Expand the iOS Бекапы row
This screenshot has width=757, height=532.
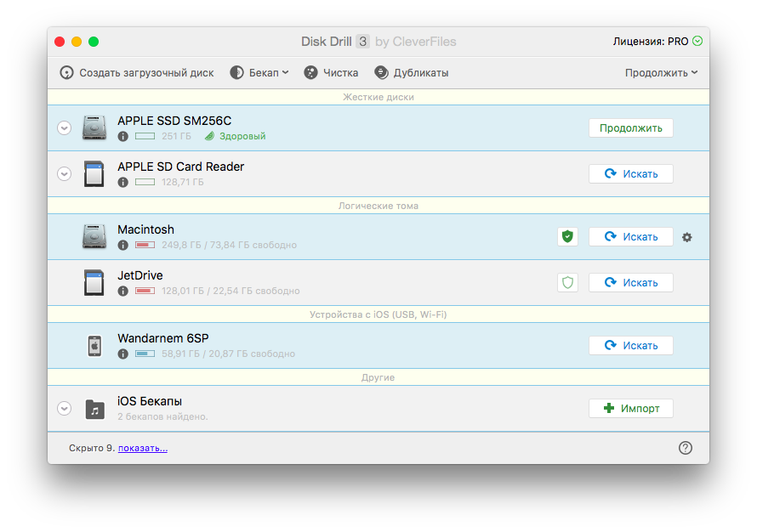pos(64,409)
